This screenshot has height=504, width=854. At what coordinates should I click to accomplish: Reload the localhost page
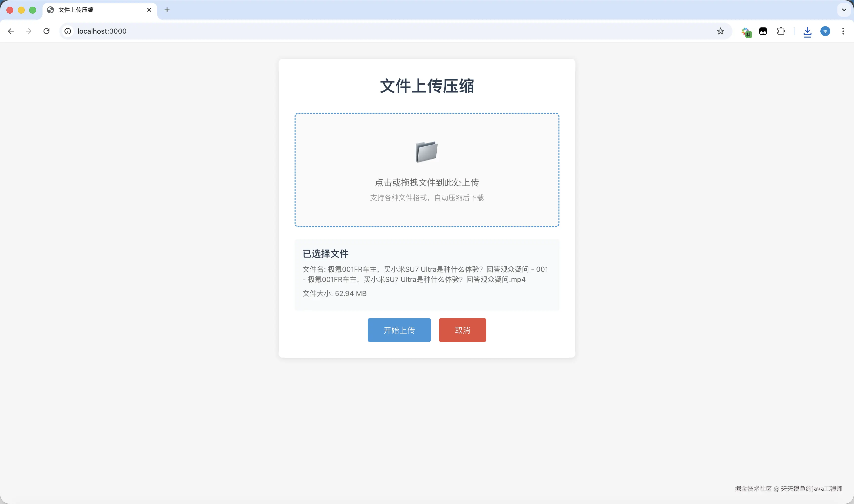[46, 31]
